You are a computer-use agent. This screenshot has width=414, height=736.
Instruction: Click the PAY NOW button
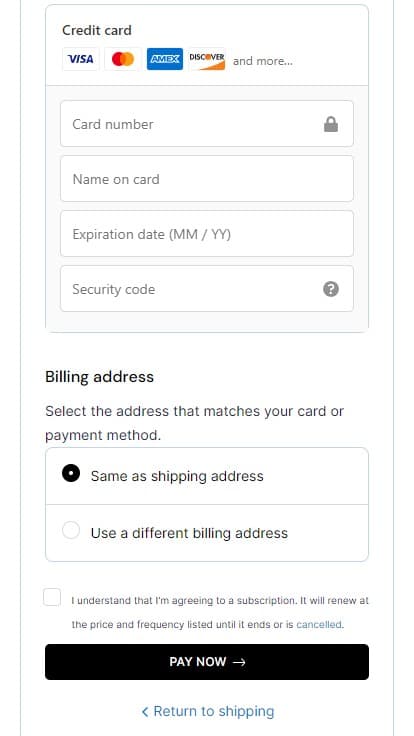coord(207,662)
